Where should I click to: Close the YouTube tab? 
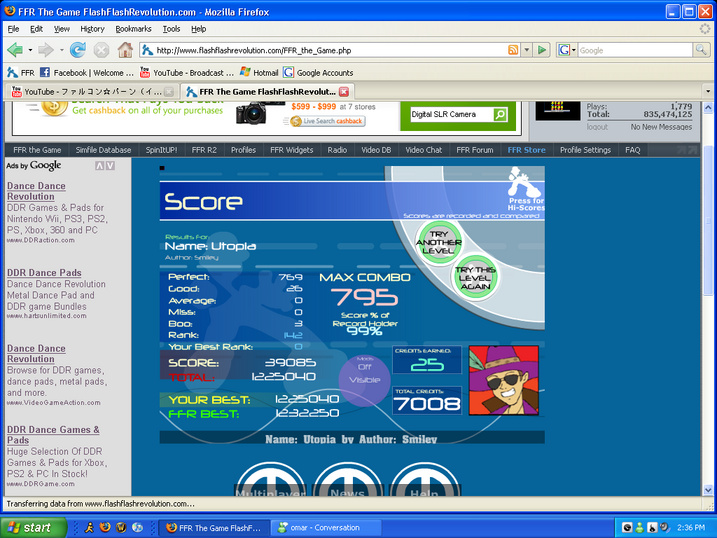[x=169, y=92]
